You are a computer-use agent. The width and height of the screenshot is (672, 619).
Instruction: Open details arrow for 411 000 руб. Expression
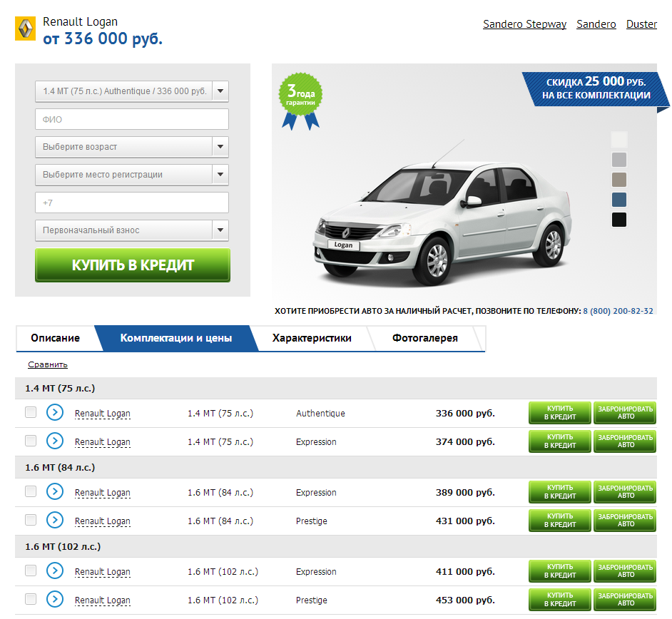pos(55,571)
